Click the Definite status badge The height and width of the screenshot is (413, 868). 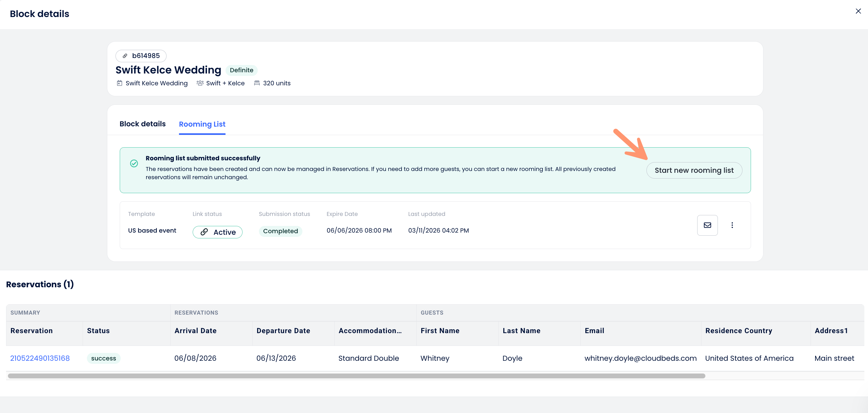241,70
